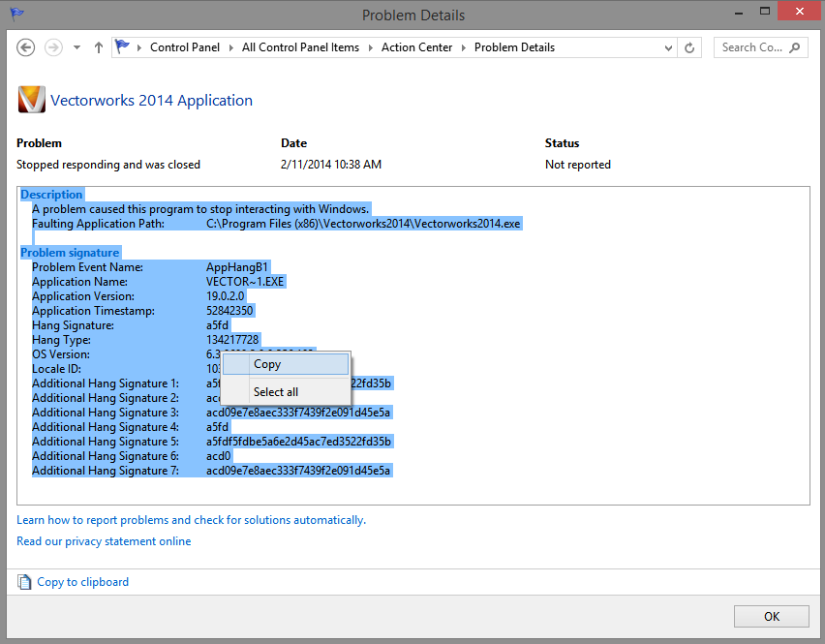Choose Copy from the context menu
Viewport: 825px width, 644px height.
(267, 364)
